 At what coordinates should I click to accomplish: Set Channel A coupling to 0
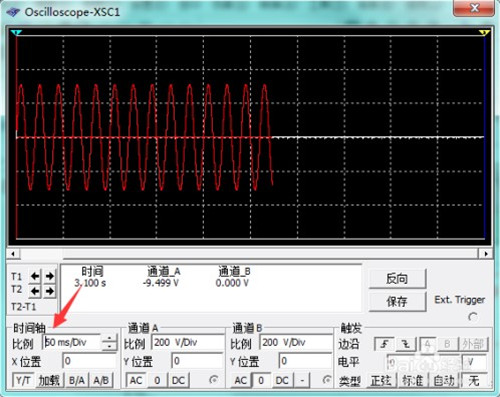tap(157, 380)
